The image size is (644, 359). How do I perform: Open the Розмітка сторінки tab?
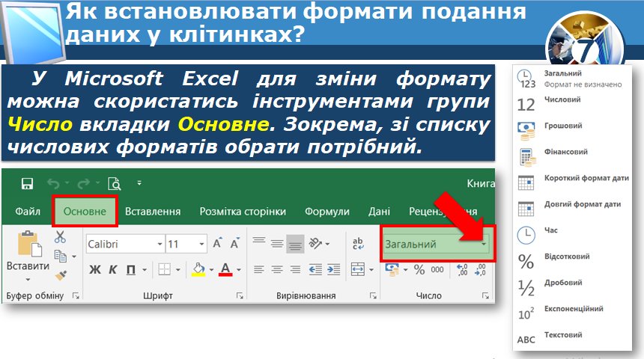click(243, 212)
